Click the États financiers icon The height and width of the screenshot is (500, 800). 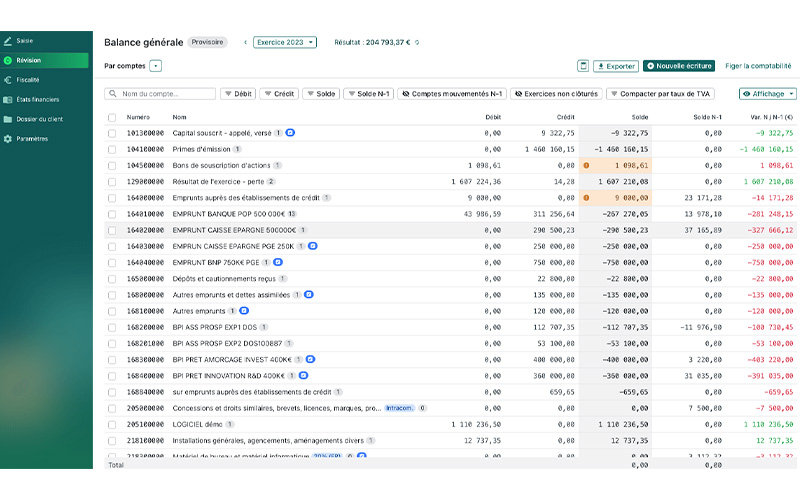coord(8,99)
